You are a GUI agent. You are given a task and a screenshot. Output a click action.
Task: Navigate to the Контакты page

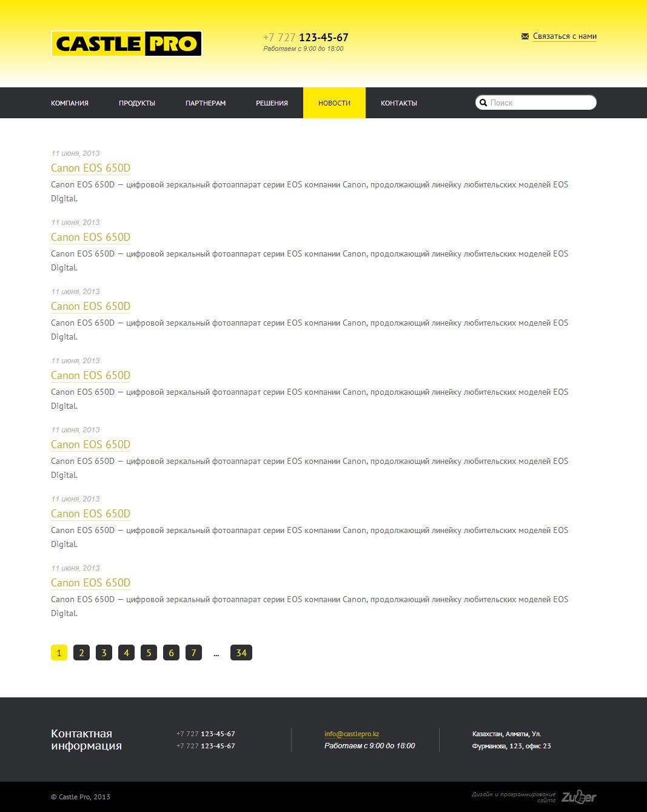pos(399,103)
